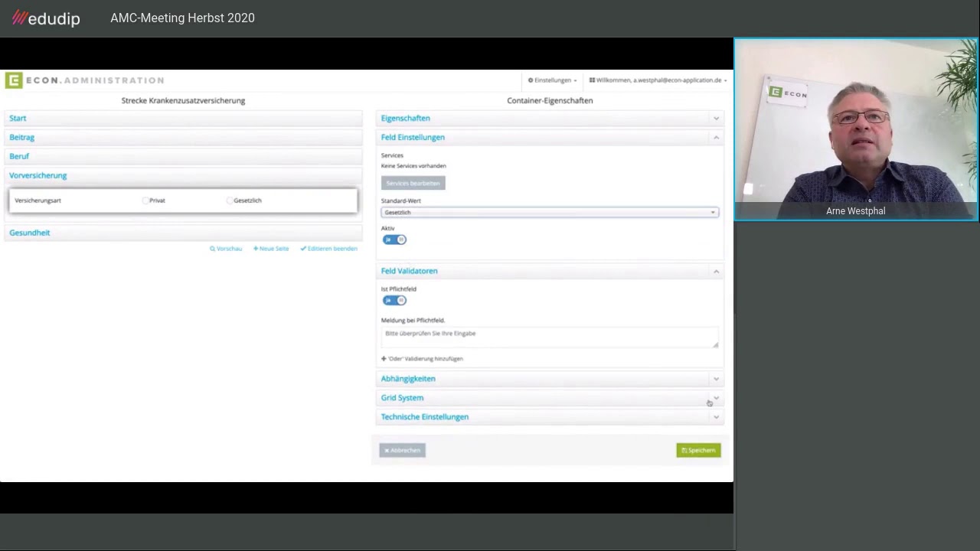This screenshot has height=551, width=980.
Task: Click the Container-Eigenschaften heading
Action: pos(550,100)
